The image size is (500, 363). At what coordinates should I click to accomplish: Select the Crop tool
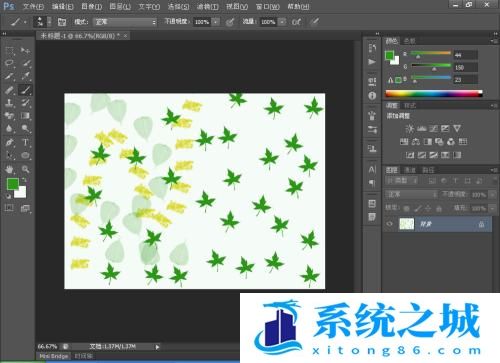coord(10,76)
